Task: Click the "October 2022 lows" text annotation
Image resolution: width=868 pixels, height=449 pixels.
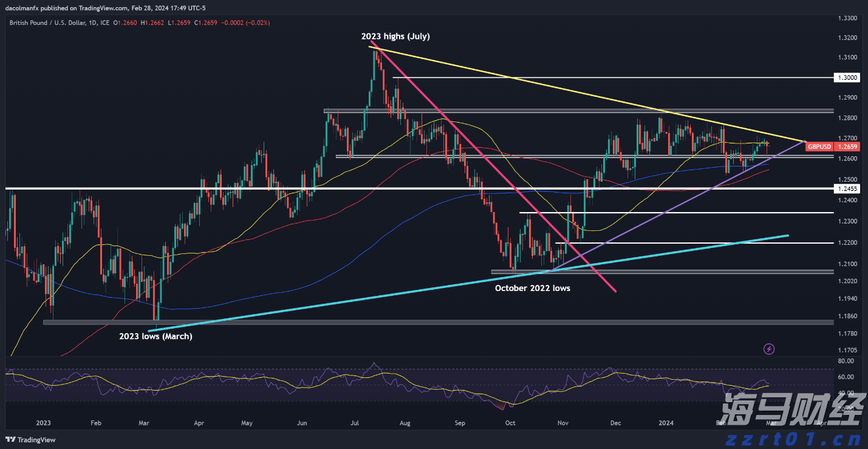Action: [532, 288]
